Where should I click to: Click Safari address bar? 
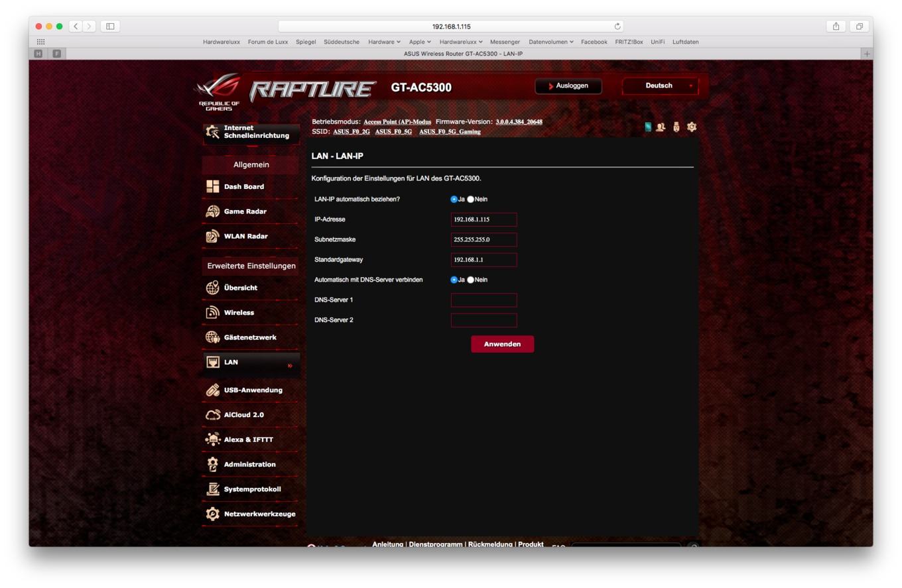click(x=451, y=27)
